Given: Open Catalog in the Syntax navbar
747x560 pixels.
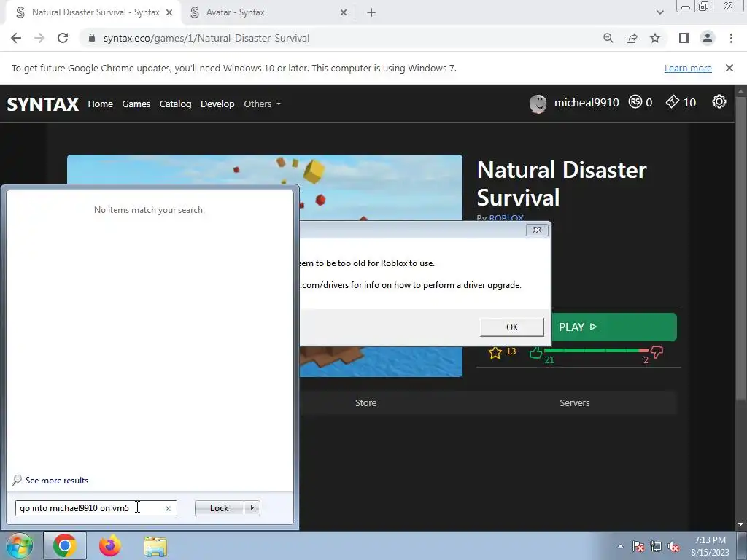Looking at the screenshot, I should point(175,104).
